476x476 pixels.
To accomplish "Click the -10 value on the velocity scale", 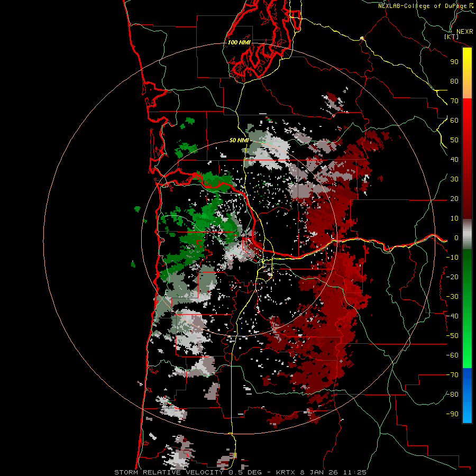I will [452, 258].
